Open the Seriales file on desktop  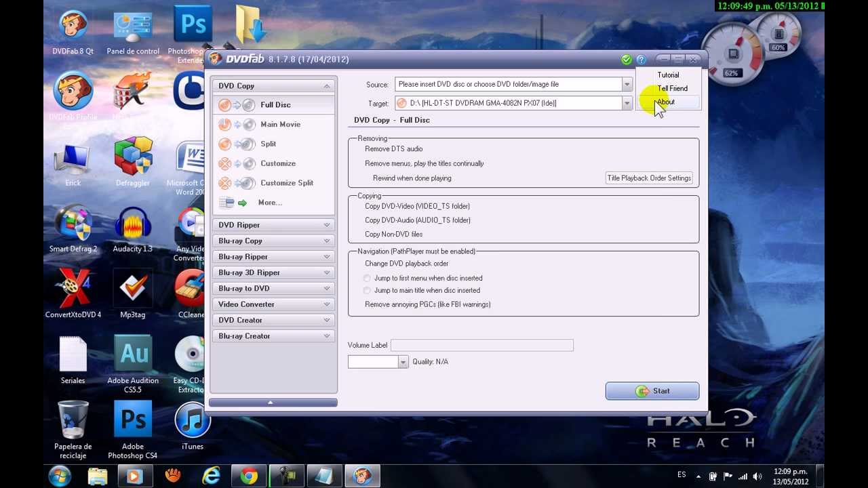(x=73, y=360)
